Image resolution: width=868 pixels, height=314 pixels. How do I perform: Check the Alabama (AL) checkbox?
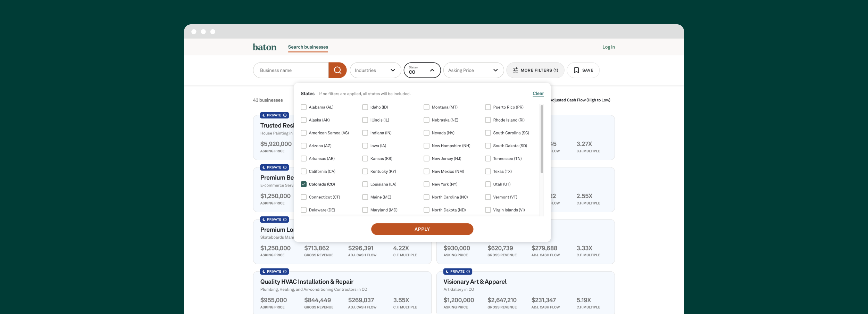304,107
